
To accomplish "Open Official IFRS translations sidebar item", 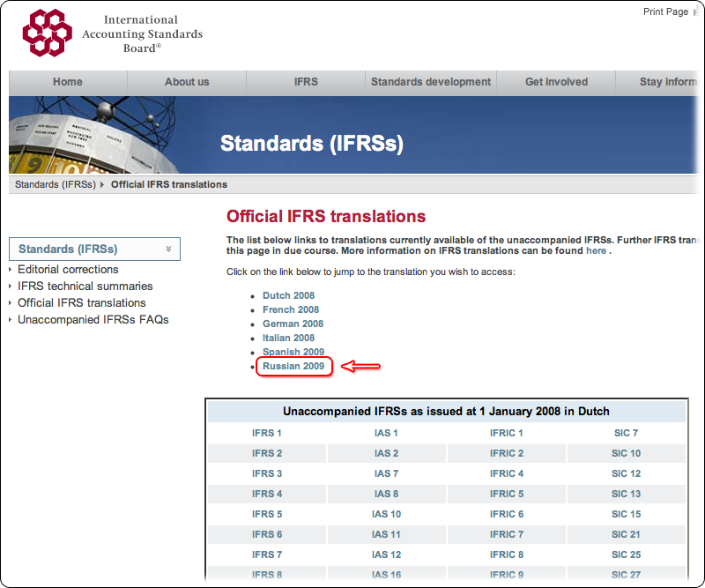I will tap(81, 302).
